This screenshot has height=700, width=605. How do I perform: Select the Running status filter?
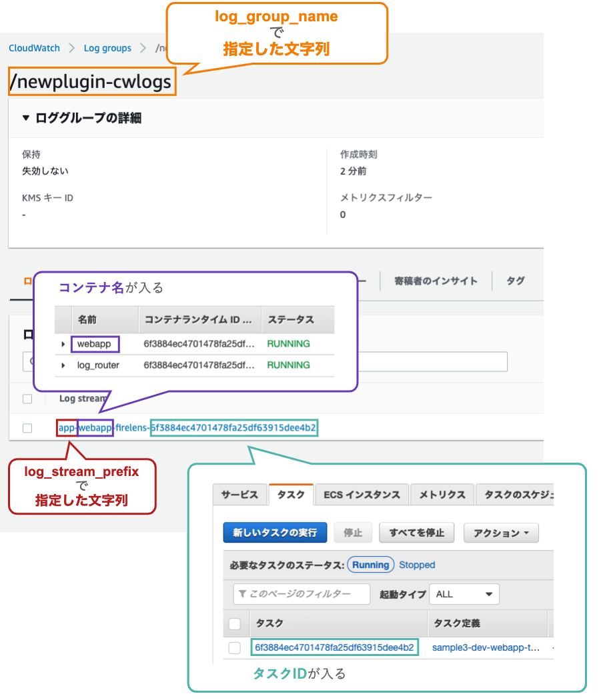(x=370, y=565)
